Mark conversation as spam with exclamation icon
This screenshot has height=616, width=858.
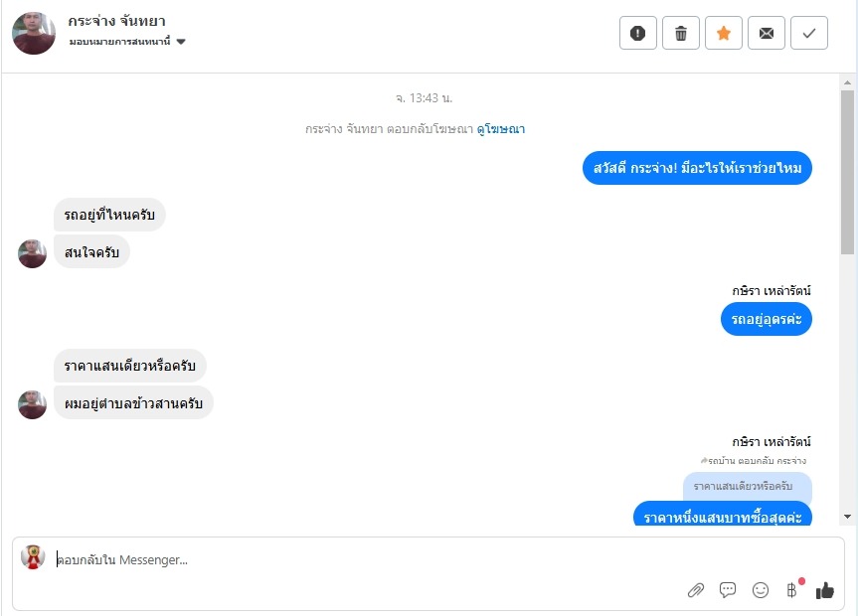(637, 34)
